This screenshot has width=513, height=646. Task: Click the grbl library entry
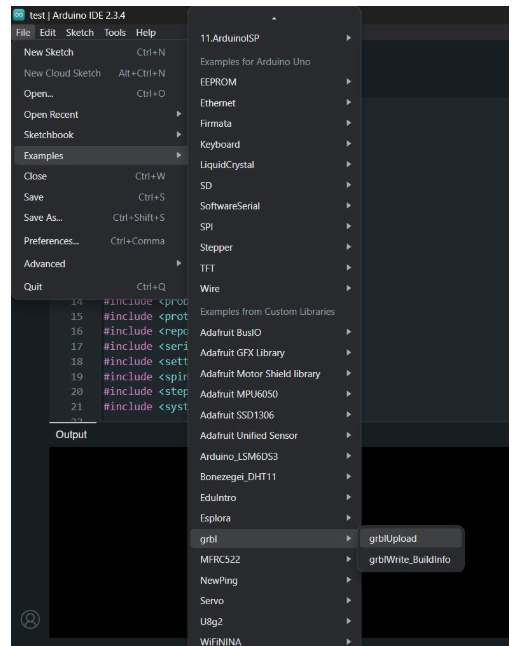(x=274, y=539)
